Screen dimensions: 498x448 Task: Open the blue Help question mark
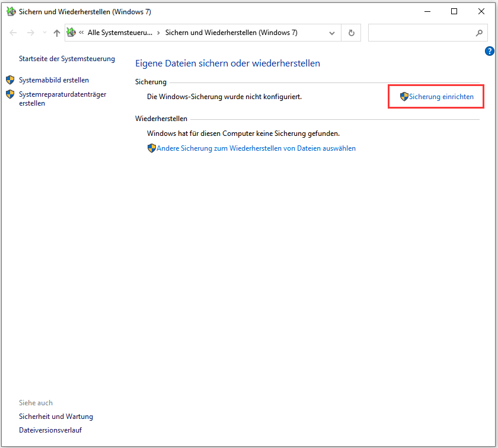pyautogui.click(x=489, y=51)
